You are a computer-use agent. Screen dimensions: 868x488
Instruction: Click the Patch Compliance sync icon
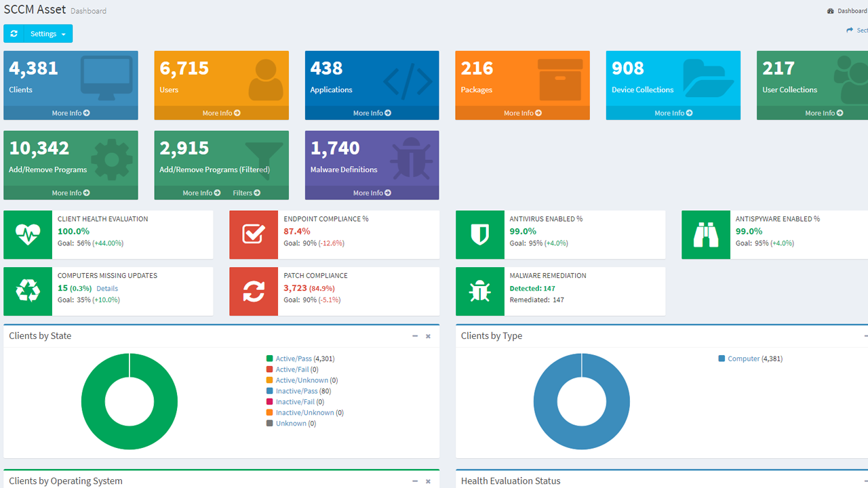tap(254, 291)
